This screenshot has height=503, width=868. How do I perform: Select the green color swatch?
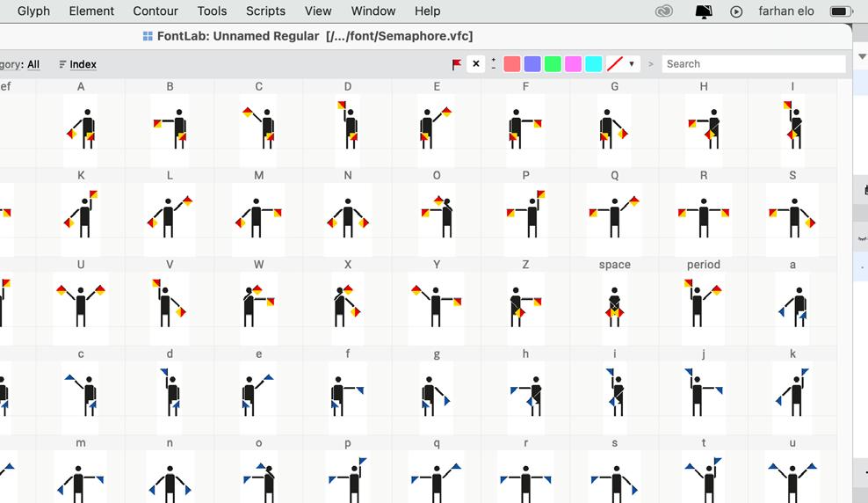coord(553,64)
